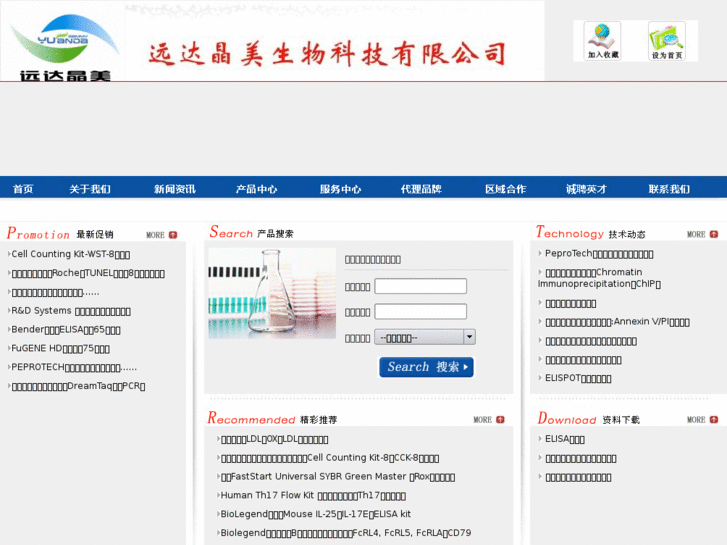
Task: Open the 代理品牌 navigation item
Action: click(x=421, y=189)
